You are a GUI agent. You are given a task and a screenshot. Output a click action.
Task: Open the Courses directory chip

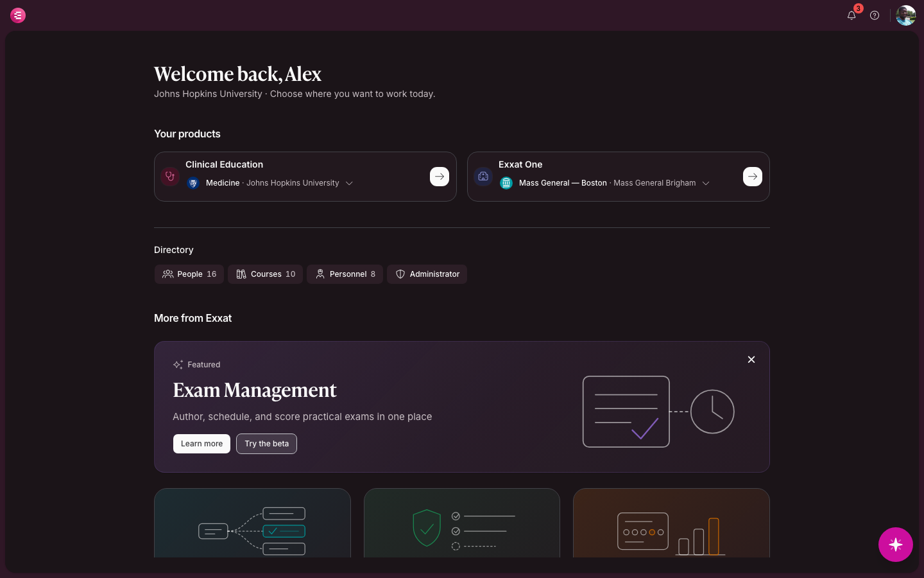tap(266, 274)
